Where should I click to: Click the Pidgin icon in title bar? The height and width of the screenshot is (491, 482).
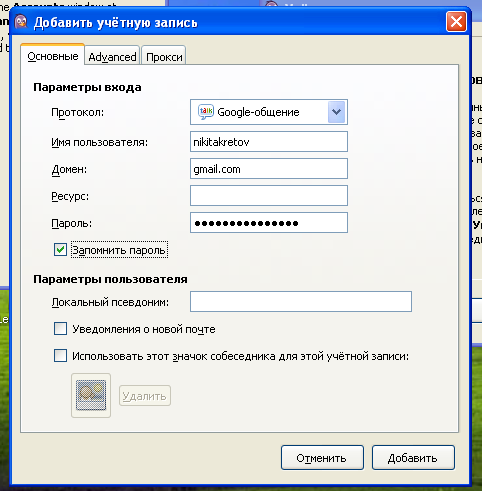[21, 22]
